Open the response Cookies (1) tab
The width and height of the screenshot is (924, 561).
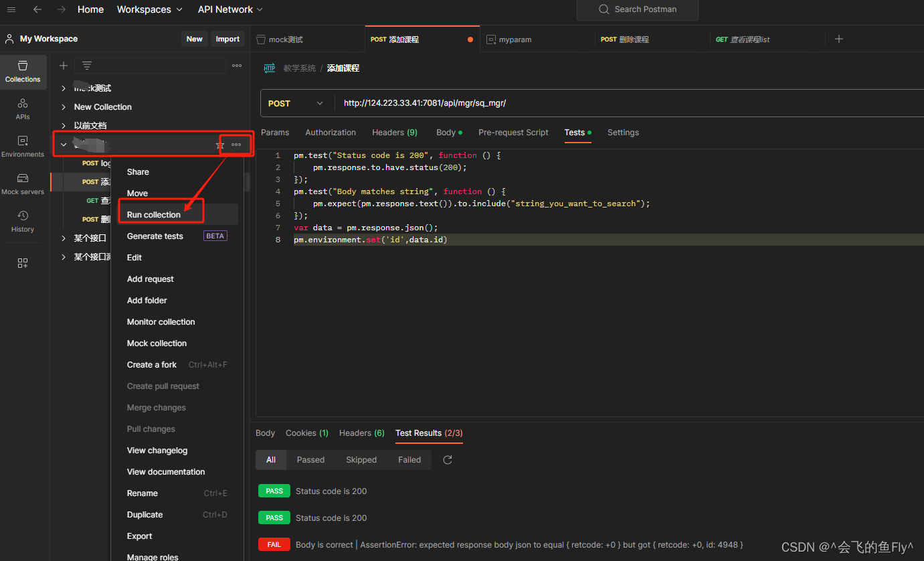click(x=307, y=433)
